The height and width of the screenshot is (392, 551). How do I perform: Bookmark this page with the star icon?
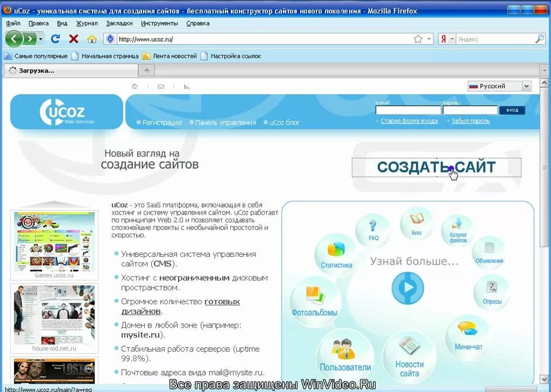coord(418,39)
